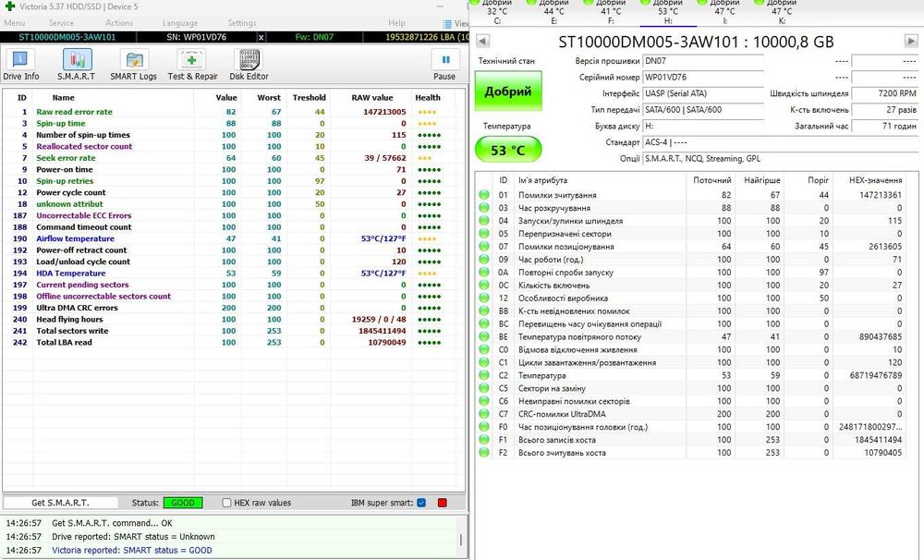Open the Actions menu

pos(119,23)
